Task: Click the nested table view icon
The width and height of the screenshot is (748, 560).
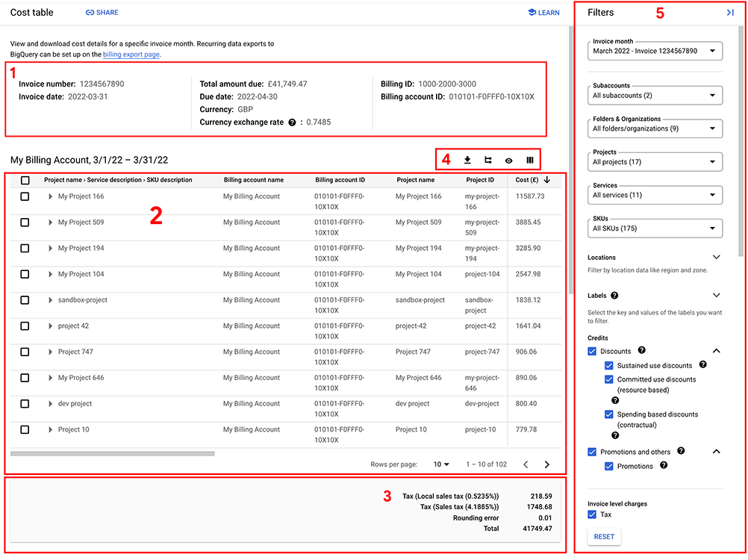Action: pyautogui.click(x=488, y=160)
